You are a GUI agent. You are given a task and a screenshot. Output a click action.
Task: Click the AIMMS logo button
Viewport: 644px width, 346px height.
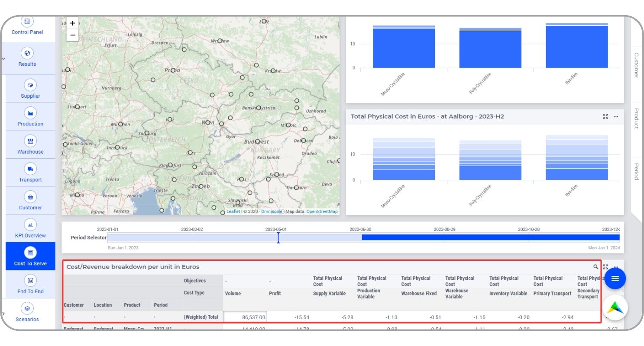[x=615, y=308]
